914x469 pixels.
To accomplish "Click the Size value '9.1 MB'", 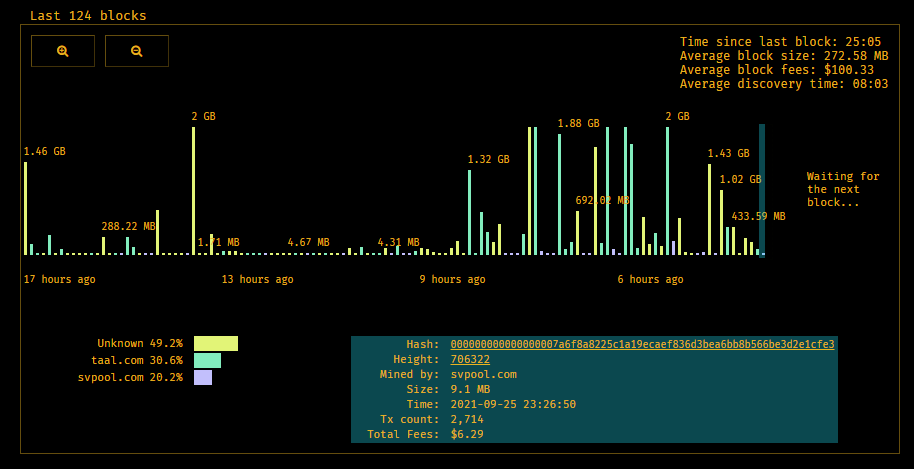I will click(x=470, y=389).
